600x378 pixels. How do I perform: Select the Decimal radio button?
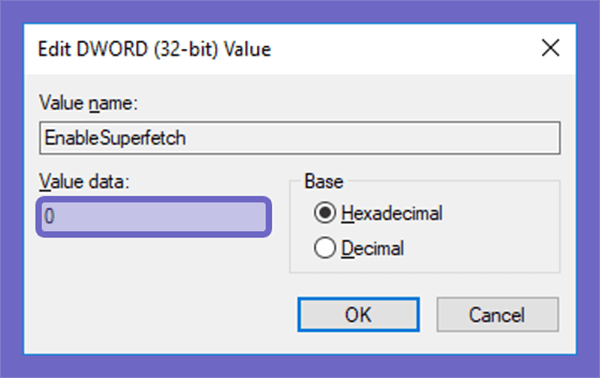324,248
